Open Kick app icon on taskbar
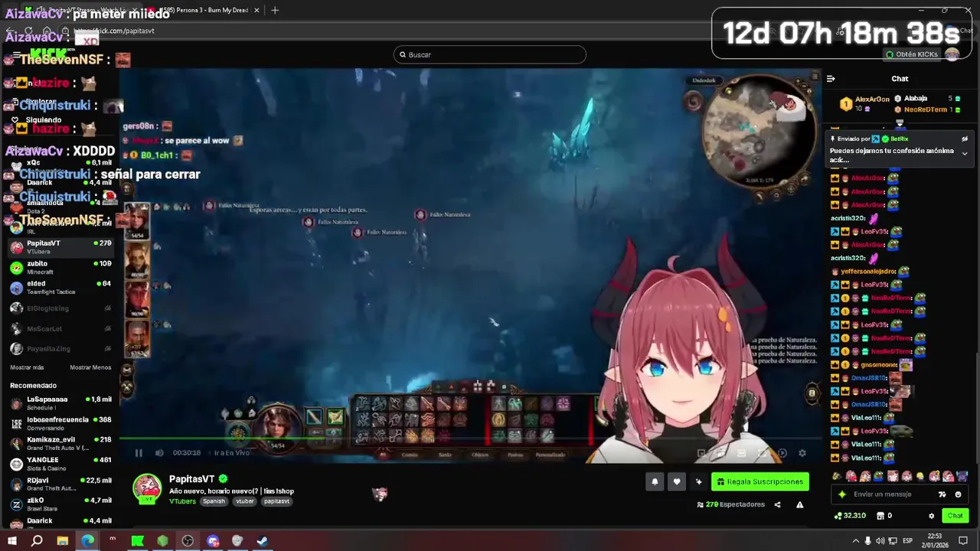The image size is (980, 551). click(138, 541)
